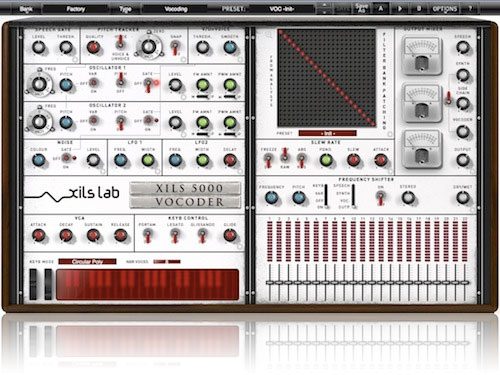Open the Options menu
The height and width of the screenshot is (375, 500).
[445, 9]
